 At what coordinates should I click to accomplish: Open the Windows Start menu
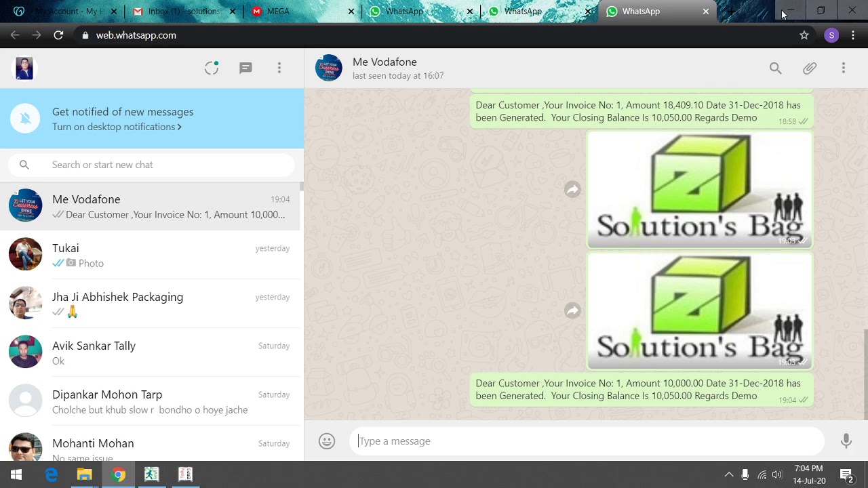[16, 475]
